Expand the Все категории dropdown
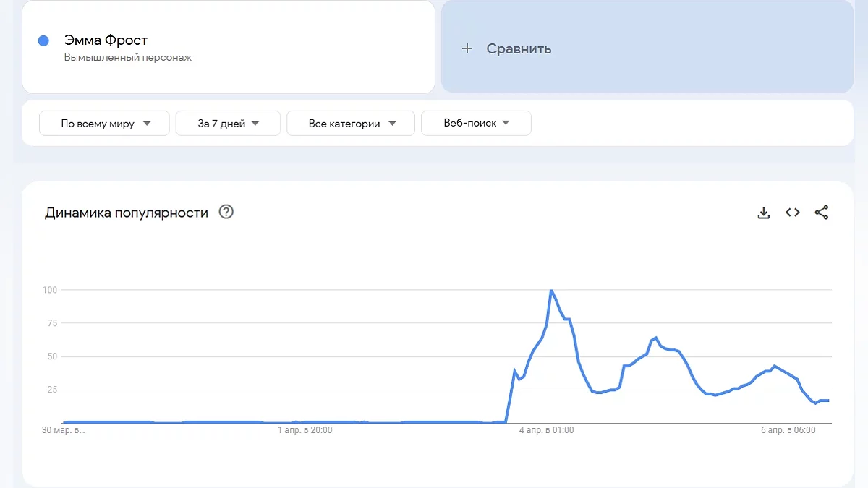 point(351,124)
